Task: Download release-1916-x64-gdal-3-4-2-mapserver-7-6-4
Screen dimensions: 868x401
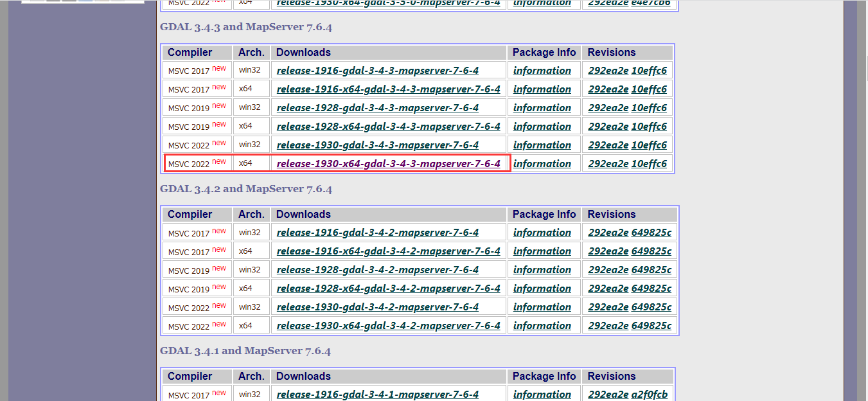Action: (389, 251)
